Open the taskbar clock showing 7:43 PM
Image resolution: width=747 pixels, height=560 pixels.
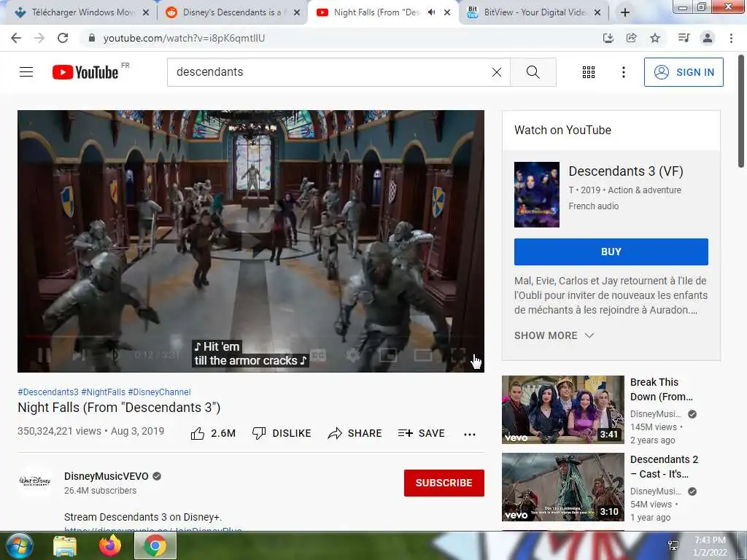(x=710, y=546)
